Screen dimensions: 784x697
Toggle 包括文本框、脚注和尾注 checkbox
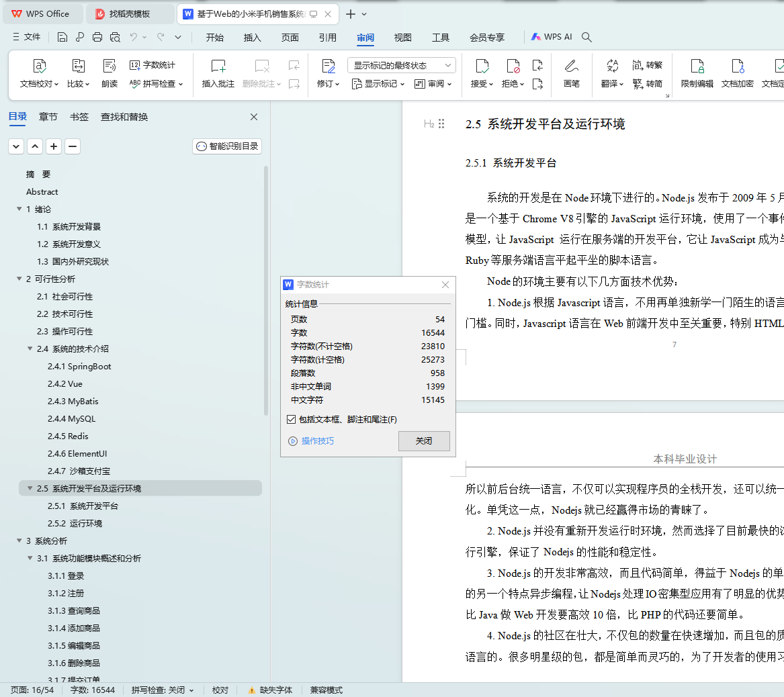point(292,419)
